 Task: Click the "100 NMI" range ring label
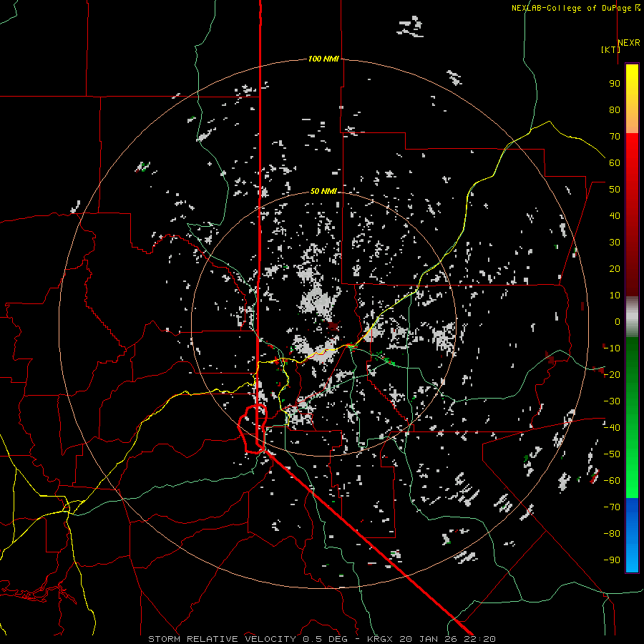click(323, 59)
